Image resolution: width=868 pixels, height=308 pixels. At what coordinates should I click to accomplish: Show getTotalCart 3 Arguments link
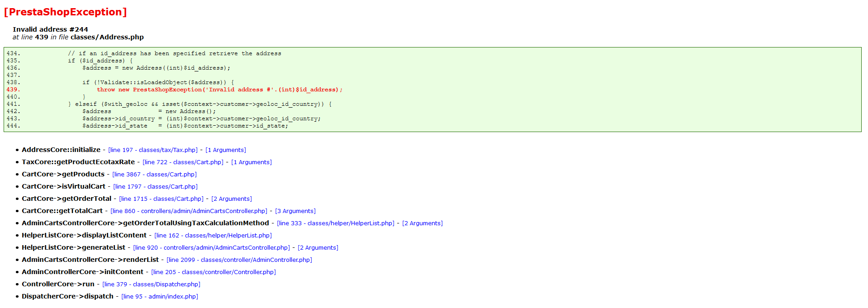(295, 211)
